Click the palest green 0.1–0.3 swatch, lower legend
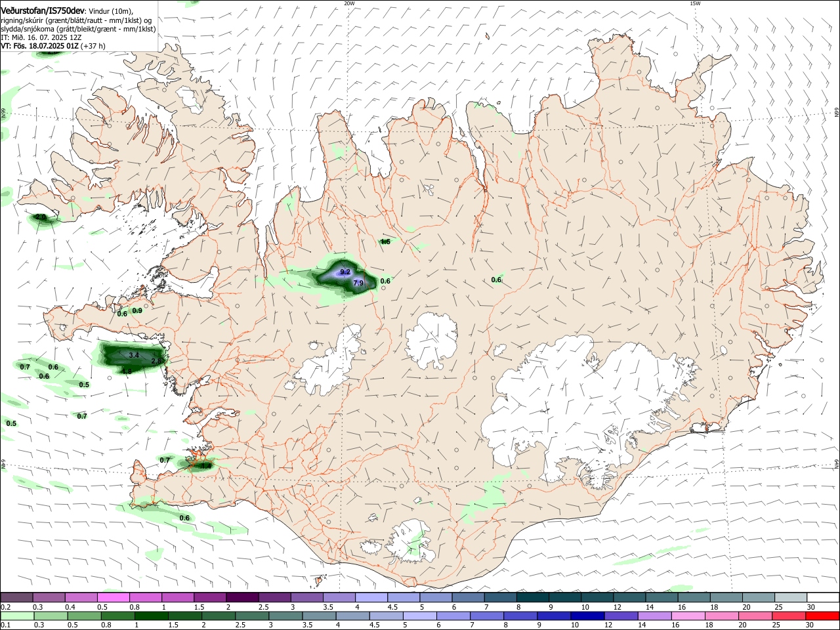The height and width of the screenshot is (630, 840). click(x=17, y=616)
